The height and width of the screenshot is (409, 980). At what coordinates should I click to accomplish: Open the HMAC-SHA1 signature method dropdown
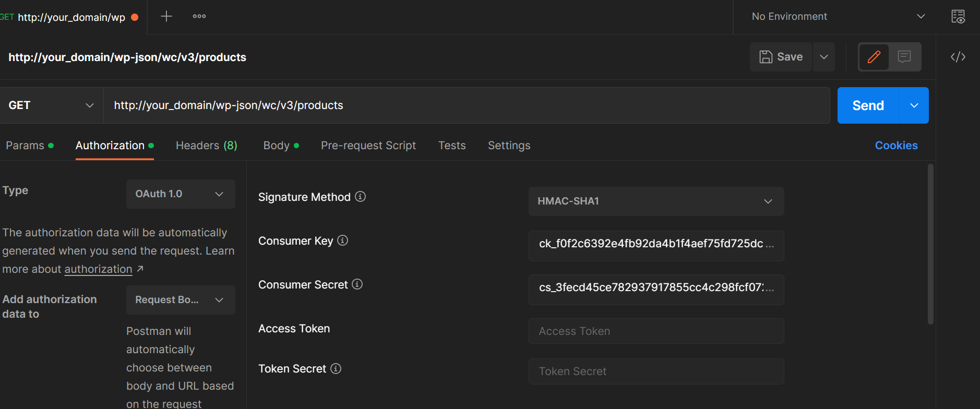(656, 201)
